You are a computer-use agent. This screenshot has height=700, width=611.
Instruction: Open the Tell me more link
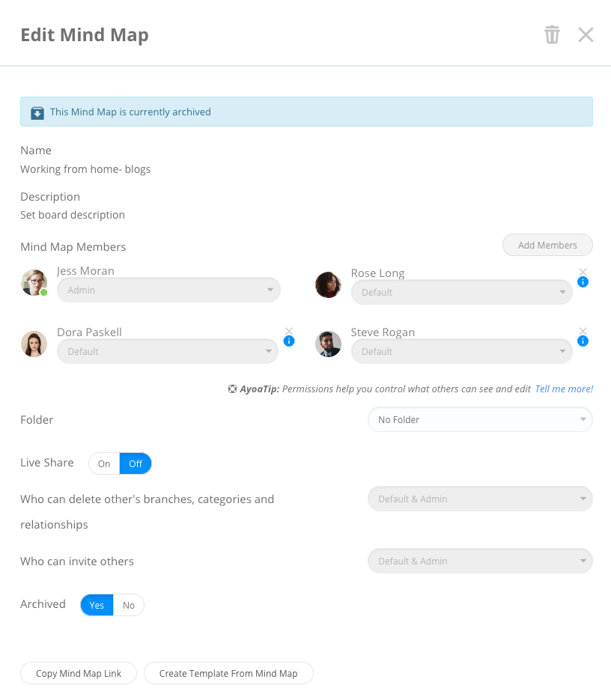[x=564, y=389]
